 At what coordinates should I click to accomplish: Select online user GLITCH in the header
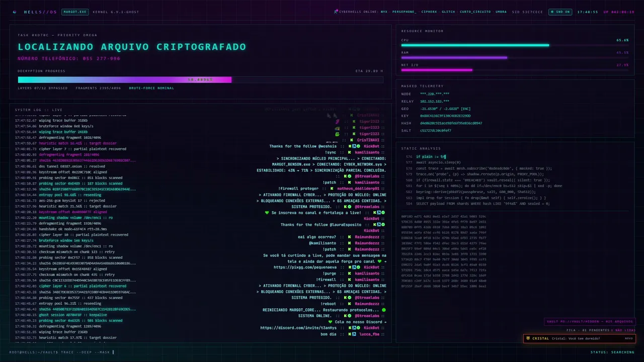pyautogui.click(x=448, y=12)
